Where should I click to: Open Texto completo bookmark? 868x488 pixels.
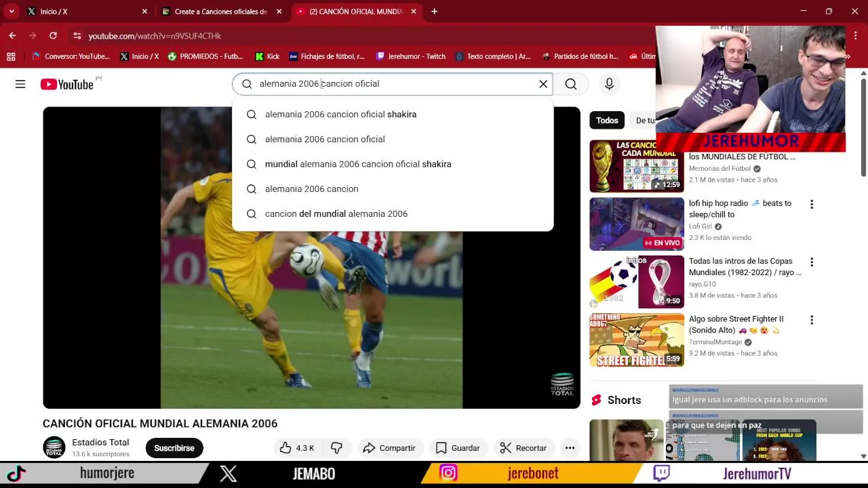[x=493, y=56]
